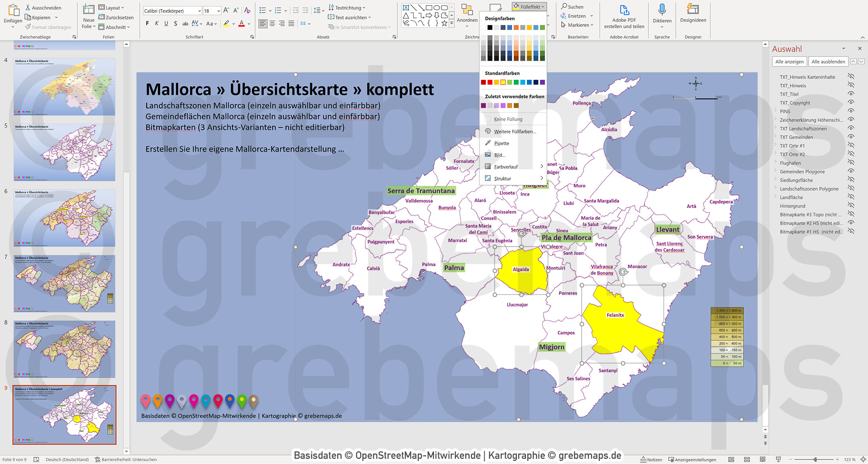
Task: Toggle the PINS layer eye icon
Action: tap(851, 112)
